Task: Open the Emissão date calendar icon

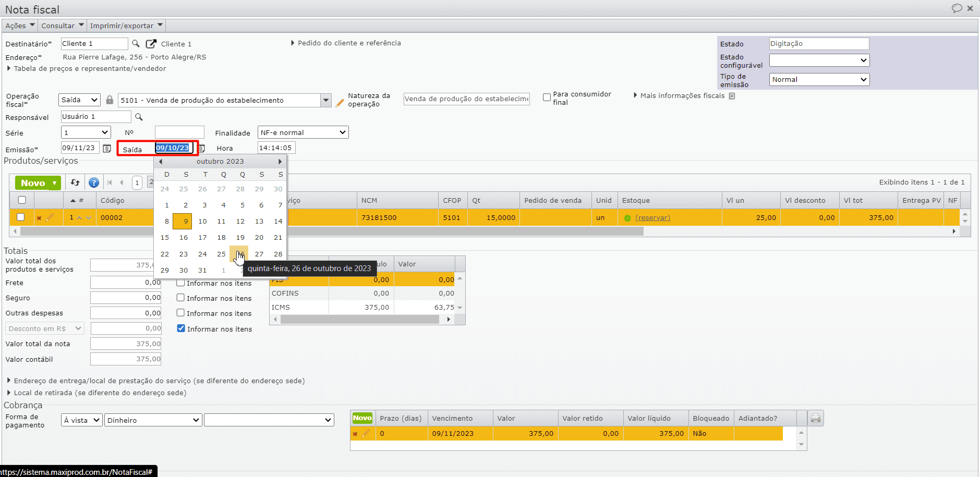Action: [x=107, y=149]
